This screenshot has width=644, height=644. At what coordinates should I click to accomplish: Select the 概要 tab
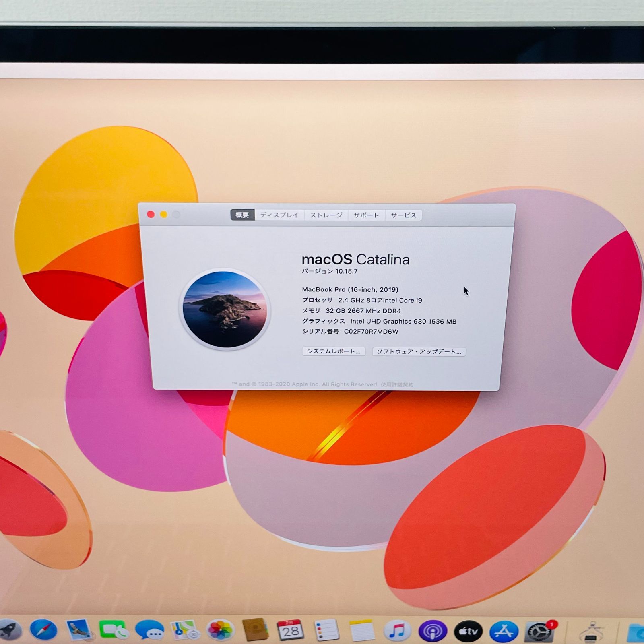(242, 215)
